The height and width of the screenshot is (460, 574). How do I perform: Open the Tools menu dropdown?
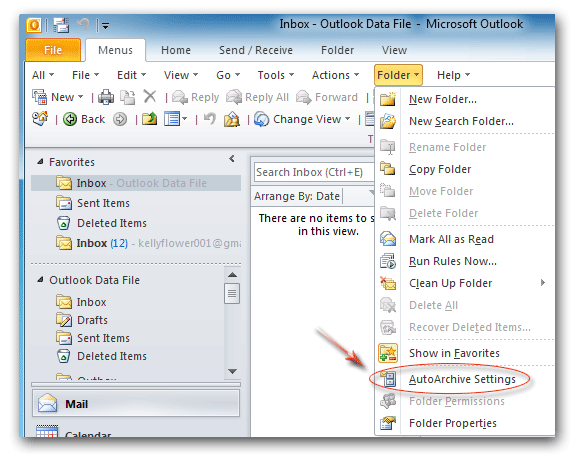pyautogui.click(x=276, y=75)
